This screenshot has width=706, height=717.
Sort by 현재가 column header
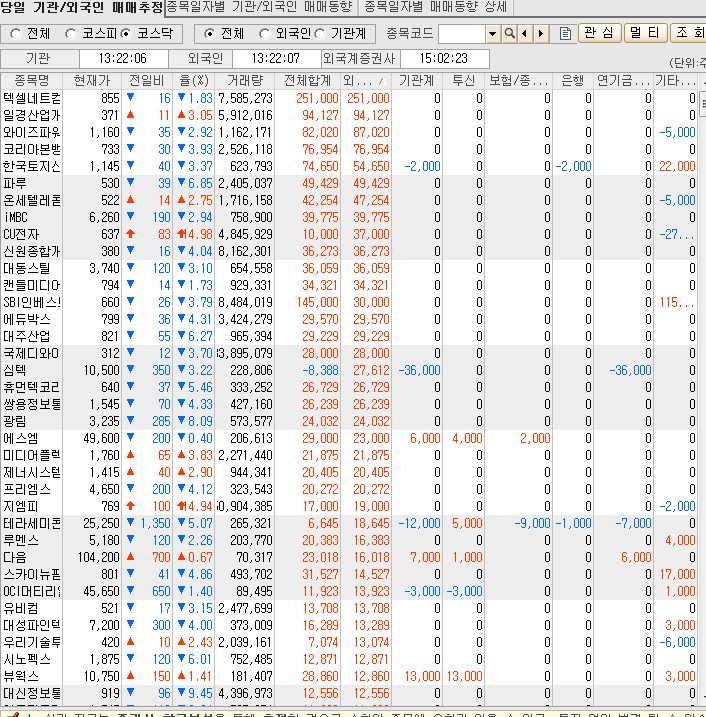(x=92, y=80)
